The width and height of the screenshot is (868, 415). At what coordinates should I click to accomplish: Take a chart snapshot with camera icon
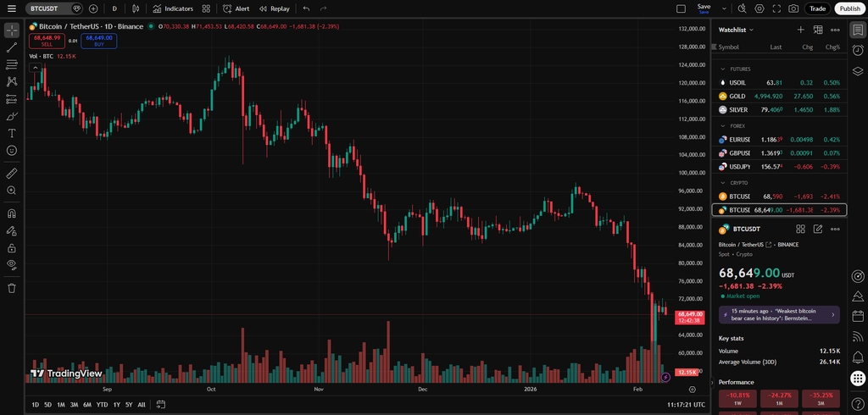(x=793, y=8)
